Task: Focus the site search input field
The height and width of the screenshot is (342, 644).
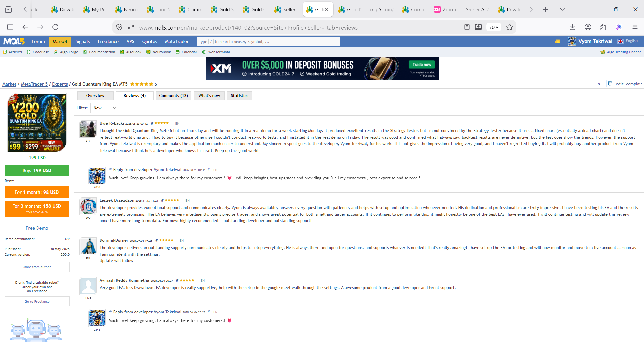Action: [x=268, y=41]
